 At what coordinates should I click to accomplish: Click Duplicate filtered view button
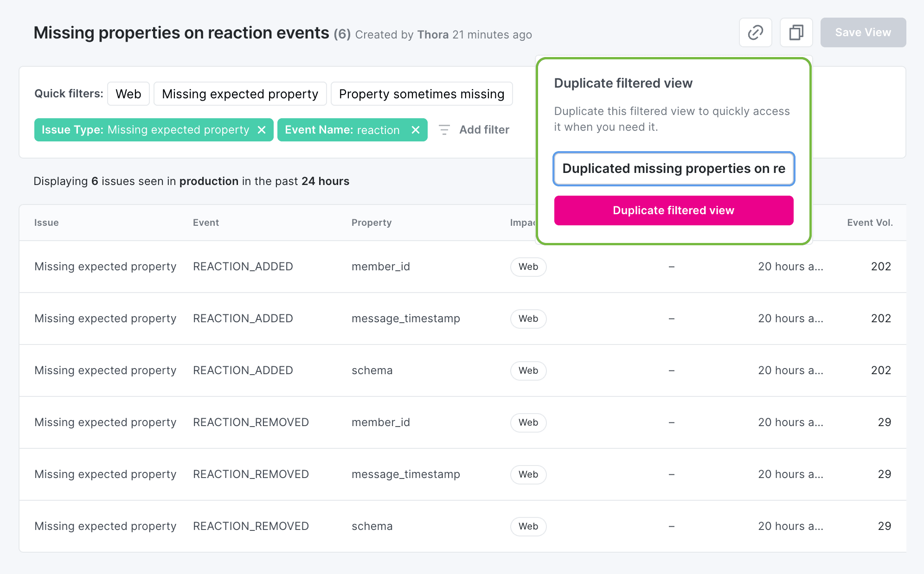point(674,210)
